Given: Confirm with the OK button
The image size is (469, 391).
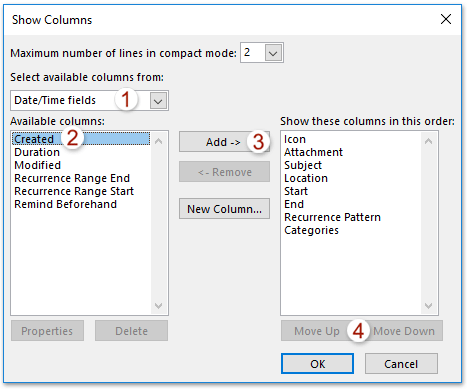Looking at the screenshot, I should coord(317,364).
